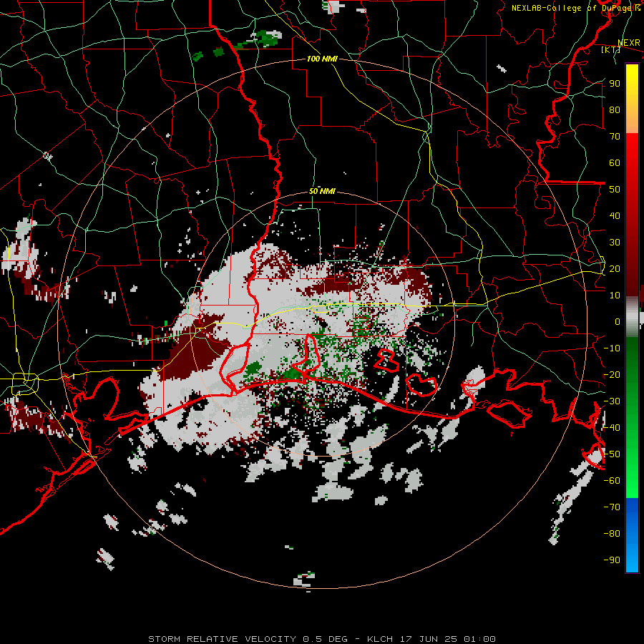Click the 80 value on the velocity scale
The width and height of the screenshot is (644, 644).
click(615, 110)
